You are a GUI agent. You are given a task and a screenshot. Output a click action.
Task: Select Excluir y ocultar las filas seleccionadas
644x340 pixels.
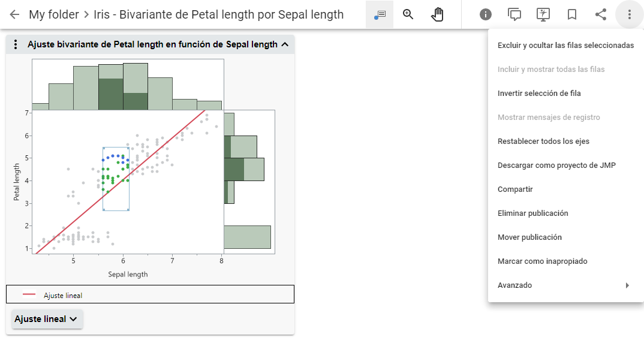[x=565, y=46]
